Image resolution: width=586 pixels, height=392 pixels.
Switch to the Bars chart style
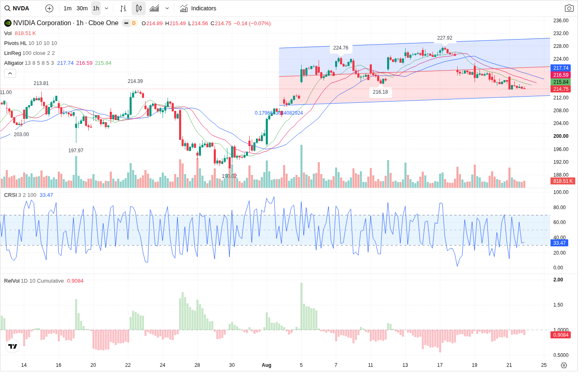123,8
